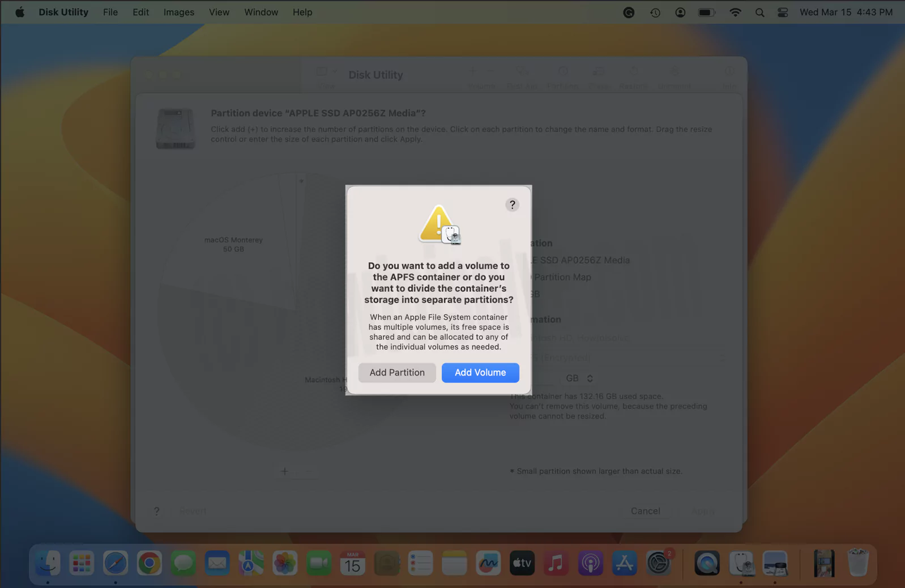Open Calendar from the Dock
Viewport: 905px width, 588px height.
(x=353, y=564)
